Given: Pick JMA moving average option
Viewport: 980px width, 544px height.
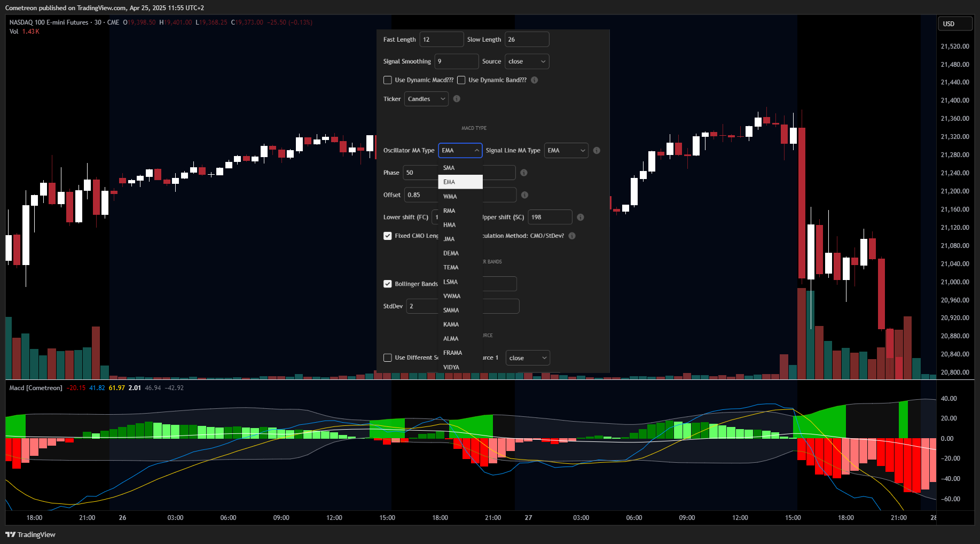Looking at the screenshot, I should coord(460,239).
